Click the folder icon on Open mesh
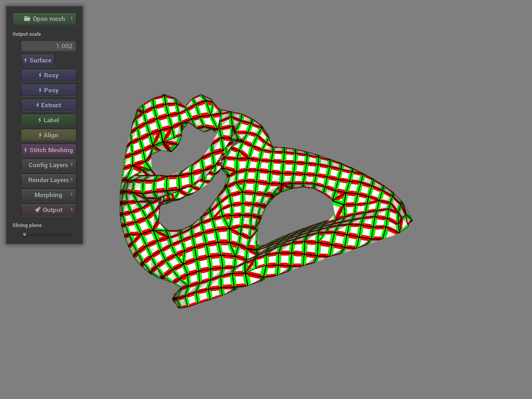The width and height of the screenshot is (532, 399). (27, 19)
